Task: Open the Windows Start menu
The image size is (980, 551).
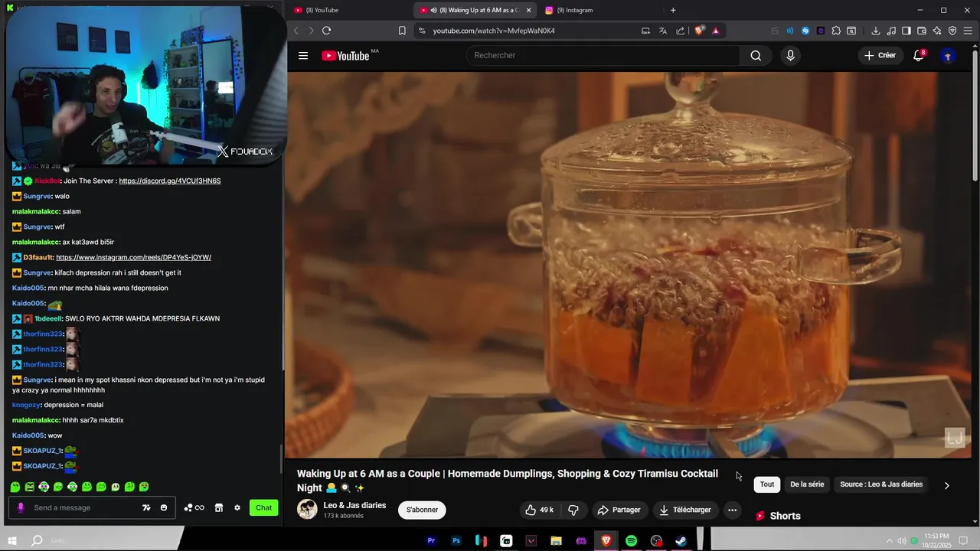Action: pyautogui.click(x=12, y=541)
